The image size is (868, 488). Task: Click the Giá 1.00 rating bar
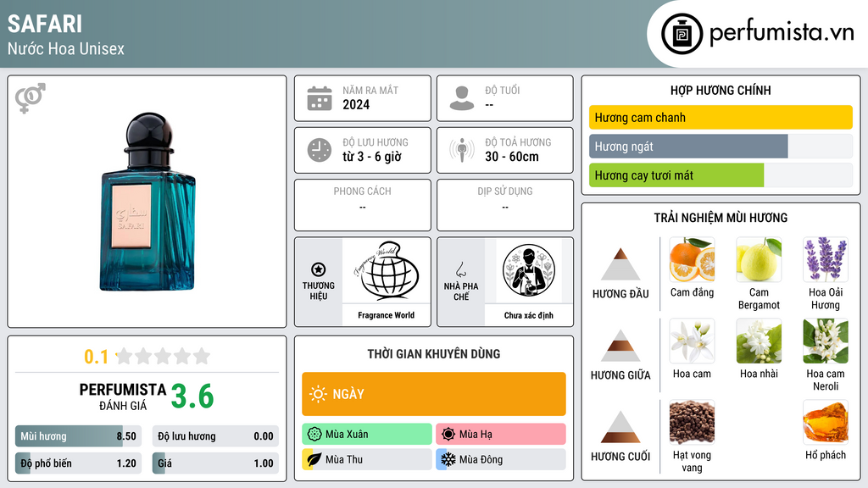215,463
